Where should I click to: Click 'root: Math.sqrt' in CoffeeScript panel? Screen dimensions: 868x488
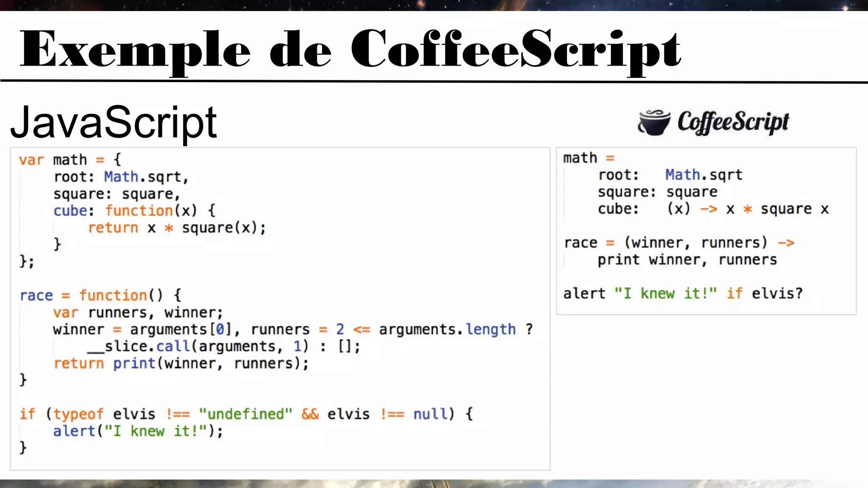click(670, 175)
